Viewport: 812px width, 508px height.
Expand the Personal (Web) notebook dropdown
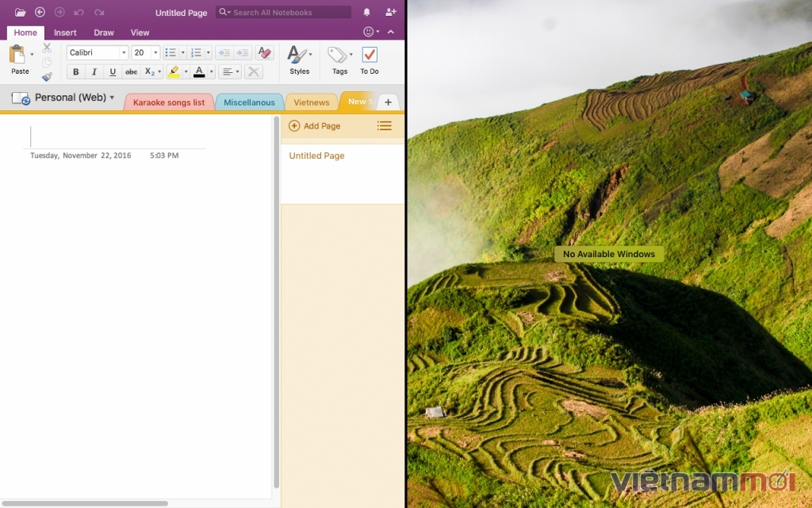click(112, 98)
